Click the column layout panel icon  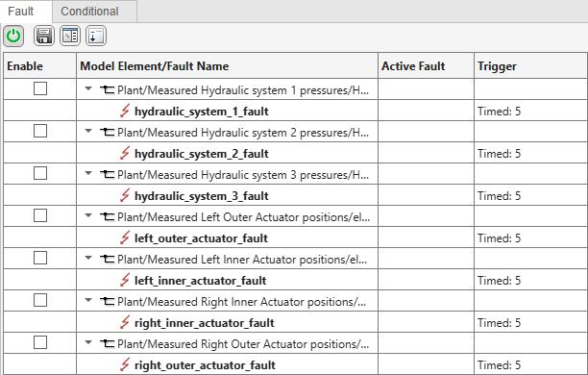click(x=70, y=36)
